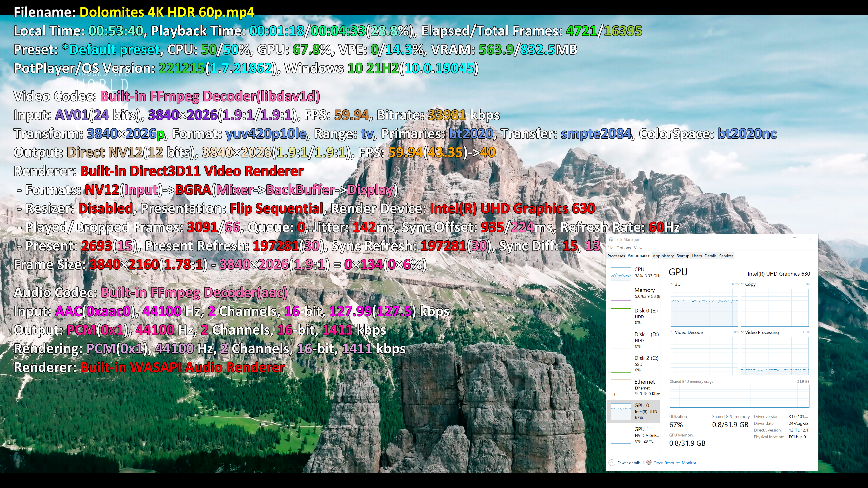Open Disk 1 (D:) performance view
Screen dimensions: 868x488
click(621, 340)
